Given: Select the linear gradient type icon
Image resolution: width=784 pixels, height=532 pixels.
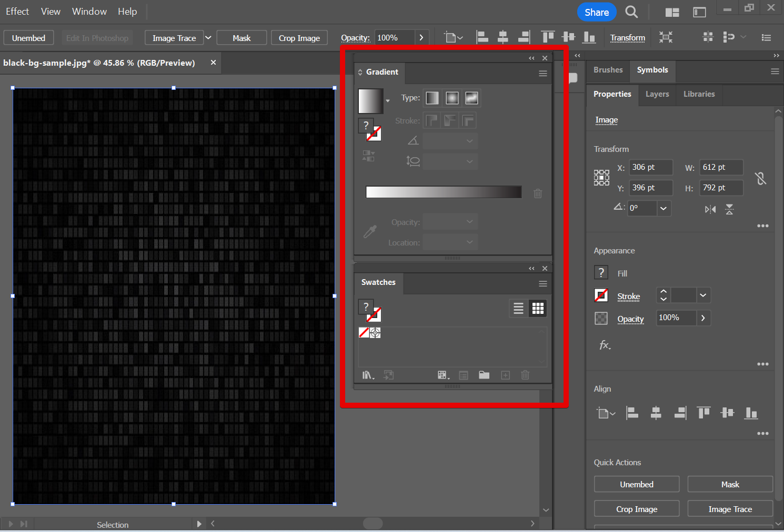Looking at the screenshot, I should 432,98.
